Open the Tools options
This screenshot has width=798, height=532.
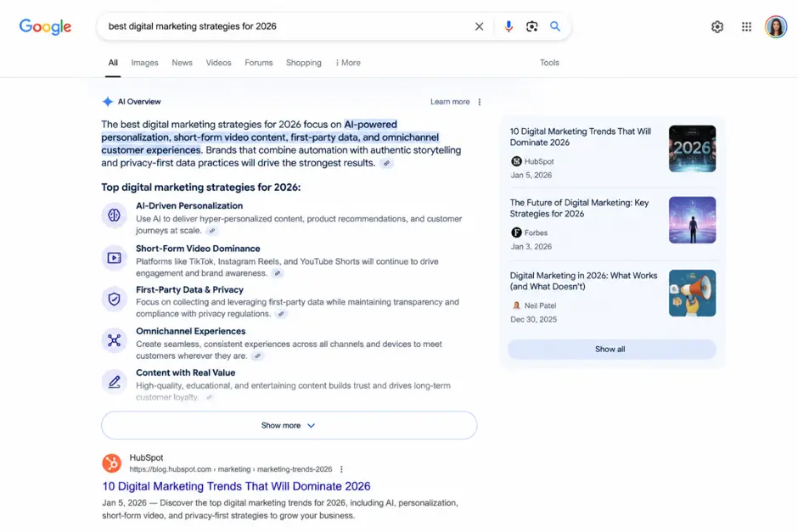point(549,63)
